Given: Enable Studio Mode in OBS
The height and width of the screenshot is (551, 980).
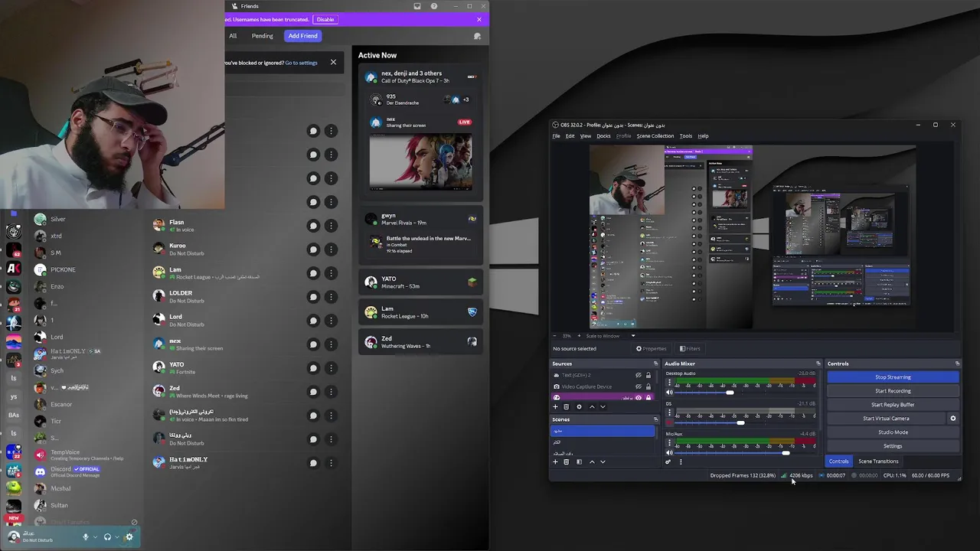Looking at the screenshot, I should click(893, 432).
